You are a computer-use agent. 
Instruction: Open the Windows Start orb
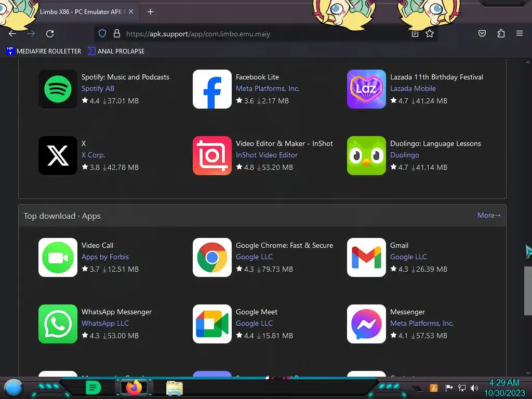point(13,388)
